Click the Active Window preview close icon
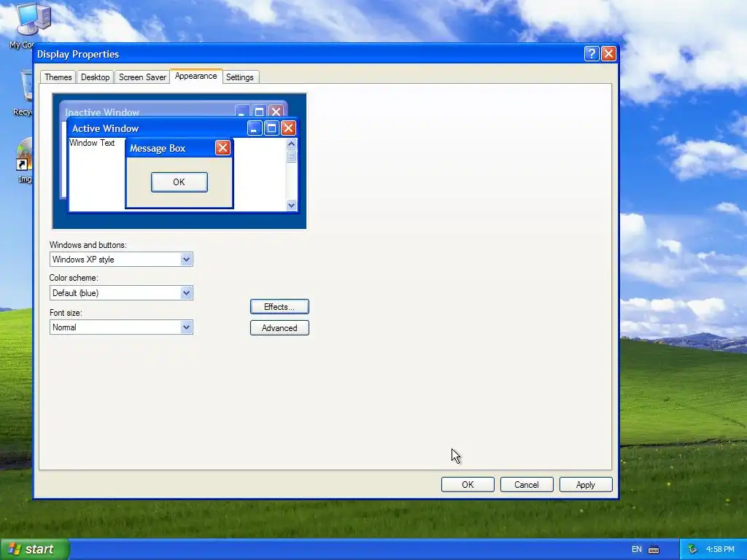 [x=288, y=128]
